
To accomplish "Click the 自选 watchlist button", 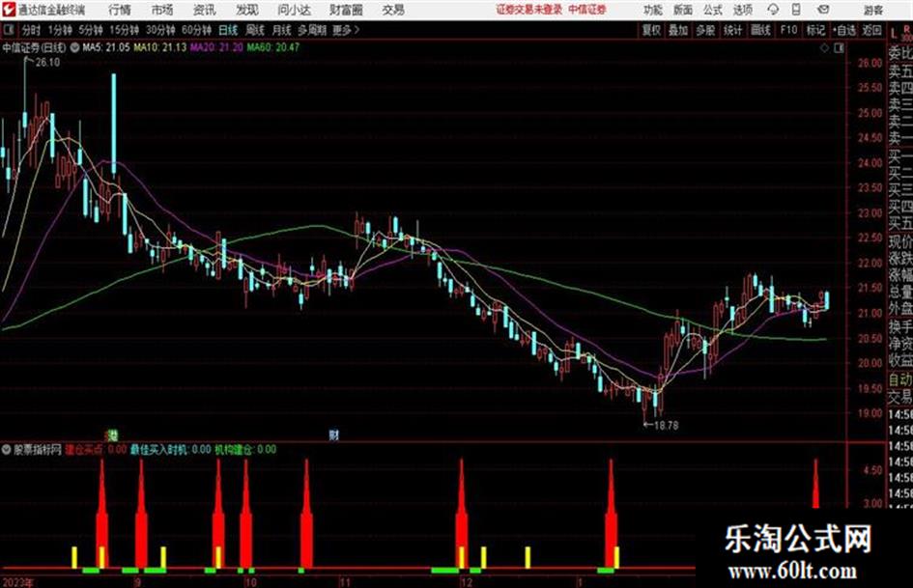I will click(843, 30).
